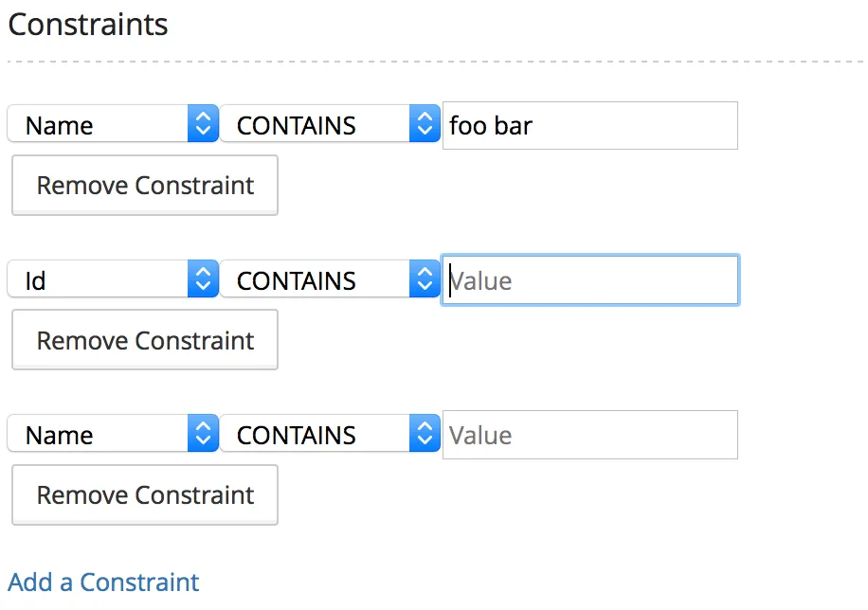Click the blue arrows of the bottom CONTAINS dropdown
The image size is (868, 610).
tap(425, 434)
